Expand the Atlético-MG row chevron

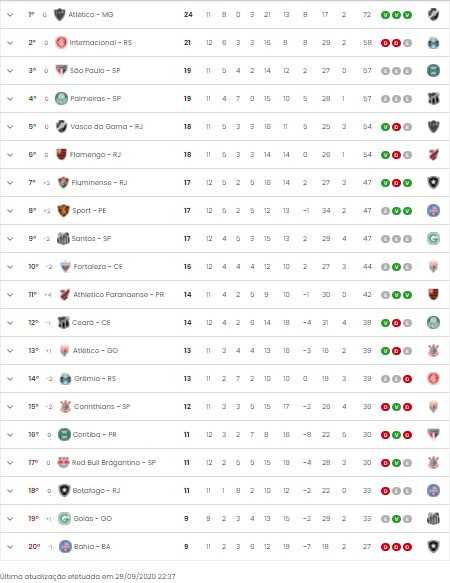(10, 15)
